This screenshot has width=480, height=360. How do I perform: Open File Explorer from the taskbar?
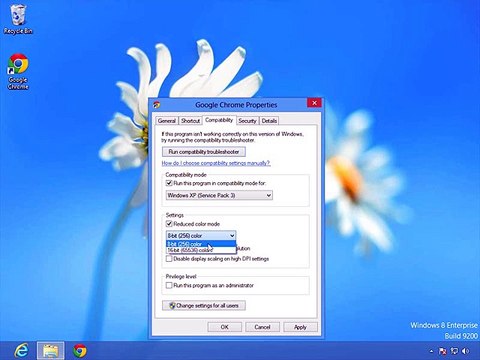(x=50, y=350)
